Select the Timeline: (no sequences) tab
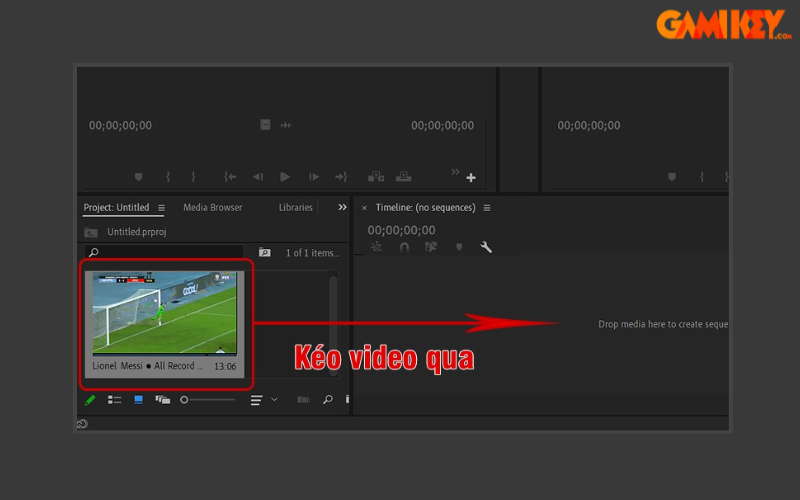 pos(426,208)
